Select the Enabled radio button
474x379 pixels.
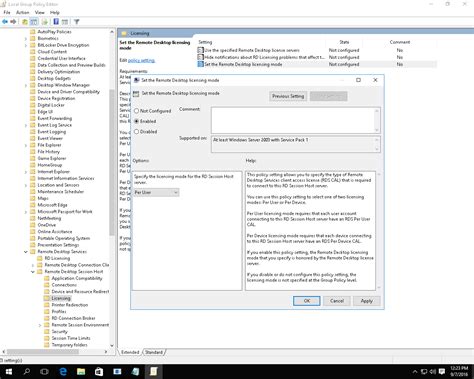(136, 121)
